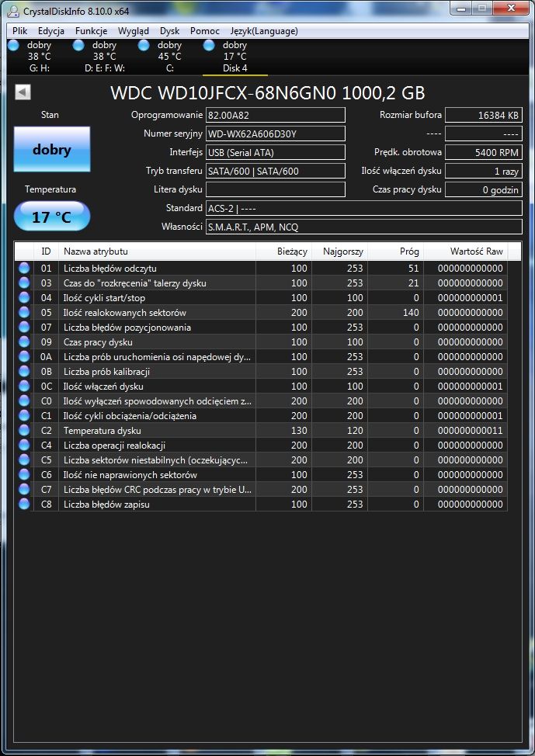This screenshot has height=756, width=535.
Task: Click the power-on hours field '0 godzin'
Action: coord(484,189)
